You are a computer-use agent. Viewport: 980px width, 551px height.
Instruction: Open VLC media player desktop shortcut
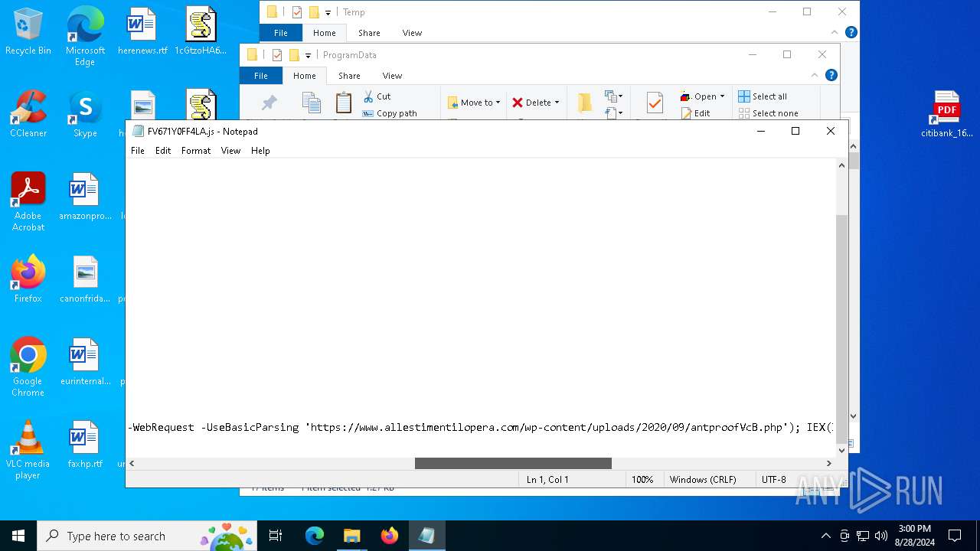(x=28, y=450)
